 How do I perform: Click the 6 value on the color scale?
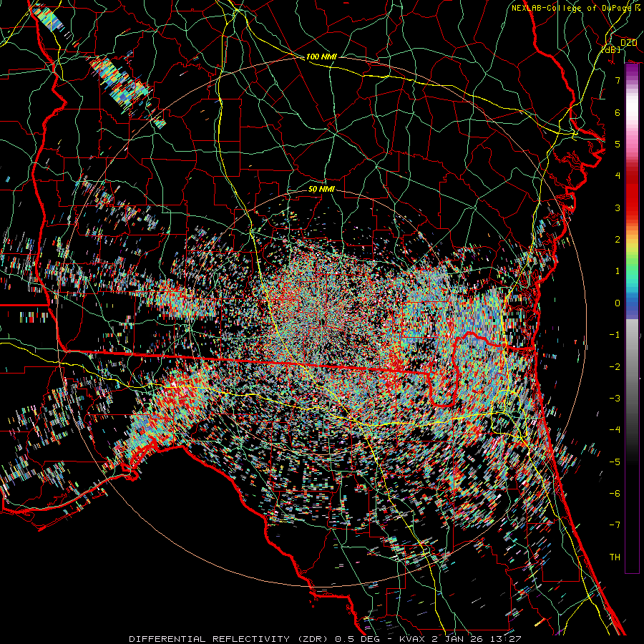(618, 112)
